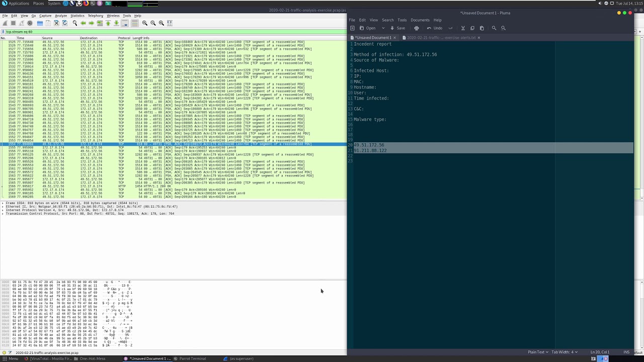This screenshot has width=644, height=362.
Task: Click Wireshark's open capture file folder icon
Action: coord(40,23)
